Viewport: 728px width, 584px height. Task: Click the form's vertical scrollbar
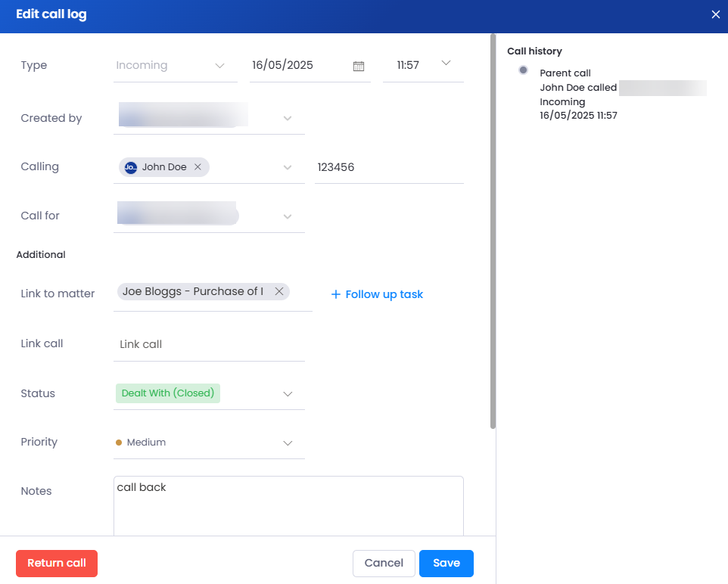pyautogui.click(x=493, y=231)
